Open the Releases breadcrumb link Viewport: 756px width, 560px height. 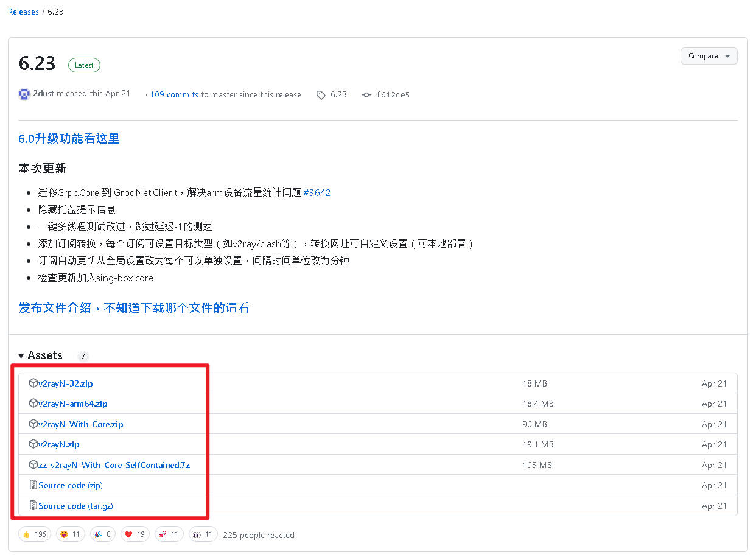(x=23, y=12)
